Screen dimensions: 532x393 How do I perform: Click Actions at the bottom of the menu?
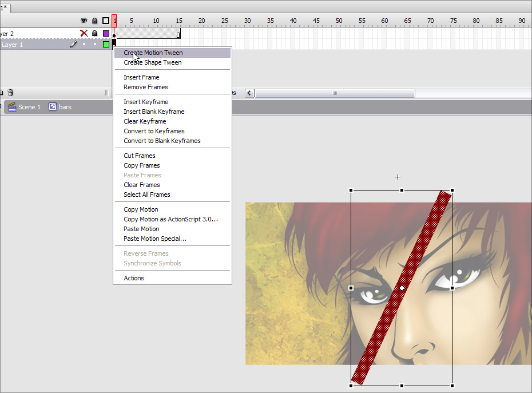134,278
